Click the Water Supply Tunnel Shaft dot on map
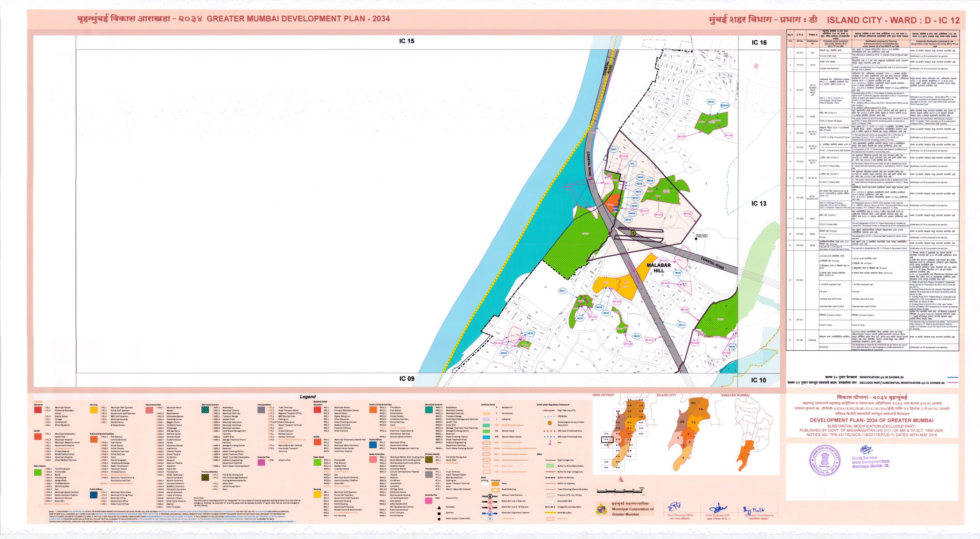The image size is (980, 539). pyautogui.click(x=696, y=239)
